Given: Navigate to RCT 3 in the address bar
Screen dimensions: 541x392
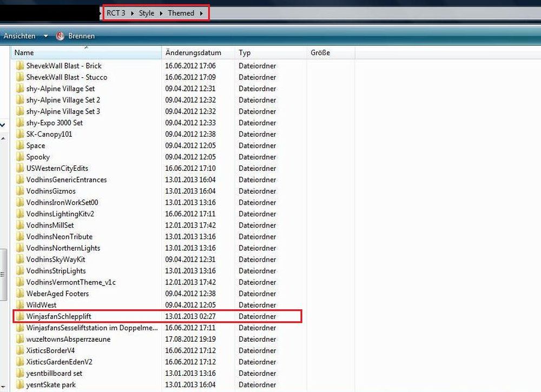Looking at the screenshot, I should [116, 13].
